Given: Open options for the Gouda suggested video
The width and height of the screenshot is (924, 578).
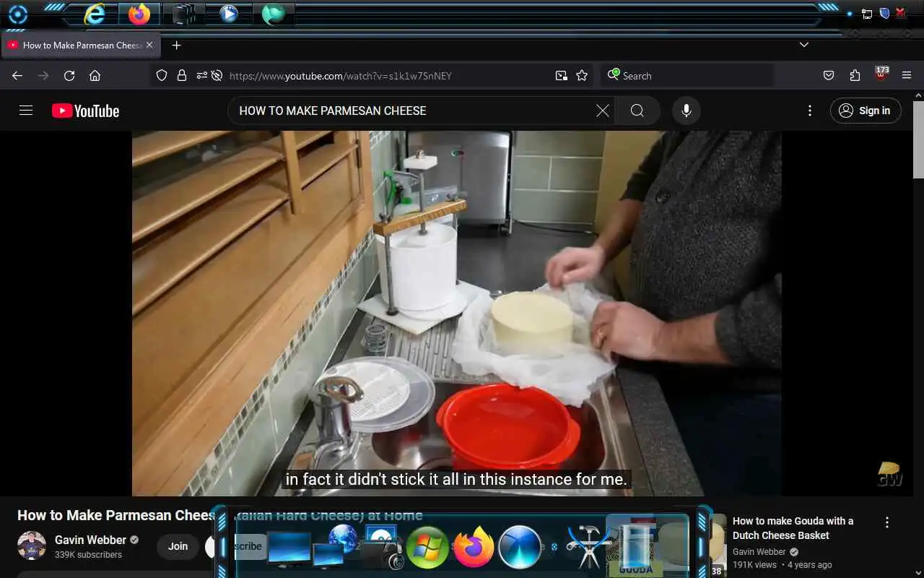Looking at the screenshot, I should (887, 522).
